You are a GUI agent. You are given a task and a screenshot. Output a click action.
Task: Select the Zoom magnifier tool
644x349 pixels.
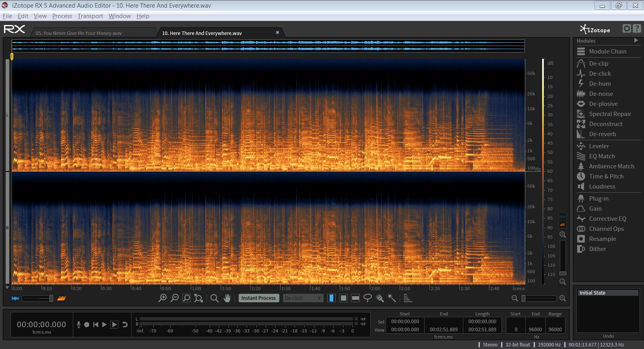(215, 298)
